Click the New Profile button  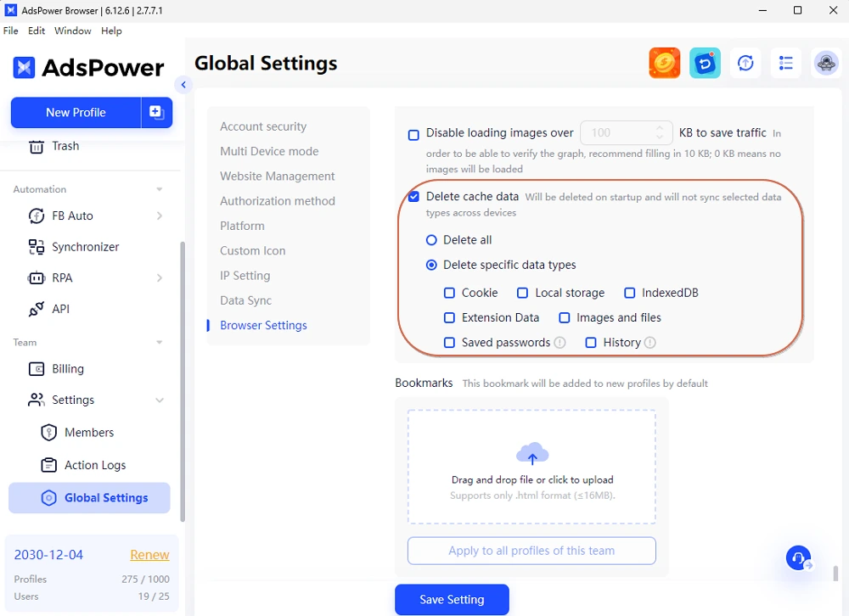click(76, 113)
